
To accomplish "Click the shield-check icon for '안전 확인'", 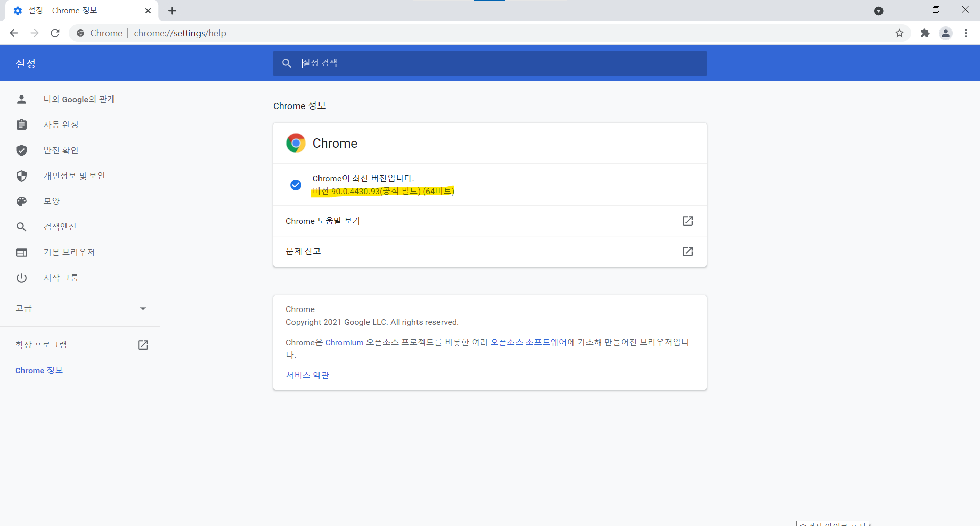I will tap(21, 150).
